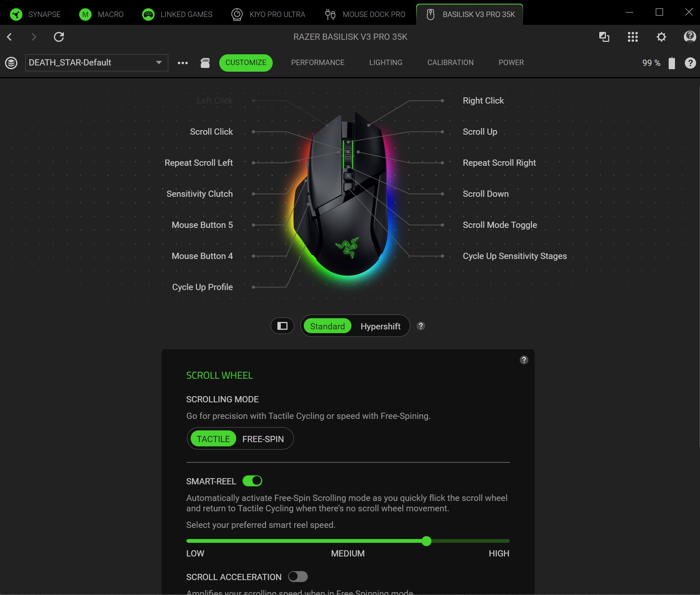Click the Linked Games controller icon

pos(148,15)
